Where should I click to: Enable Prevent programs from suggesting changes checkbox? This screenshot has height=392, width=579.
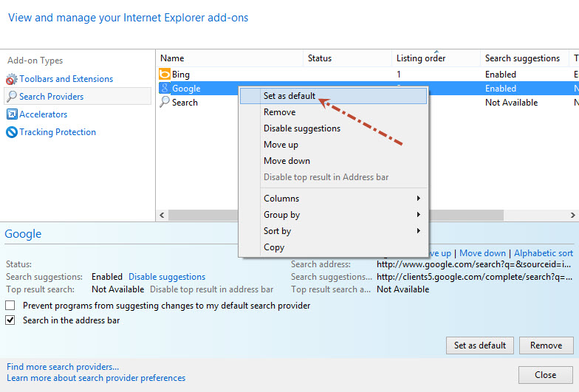tap(10, 306)
